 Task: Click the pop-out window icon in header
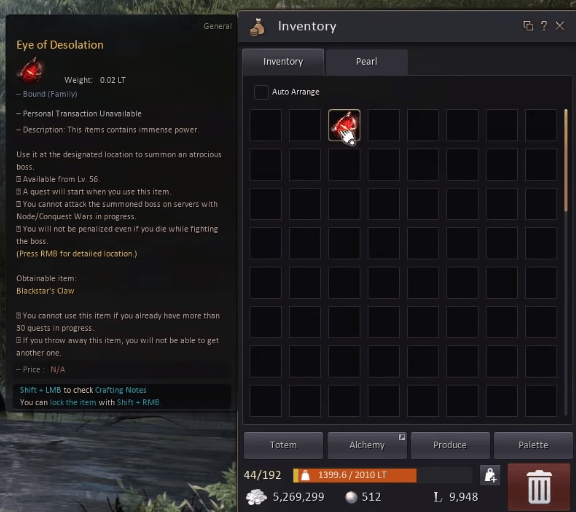click(x=528, y=26)
